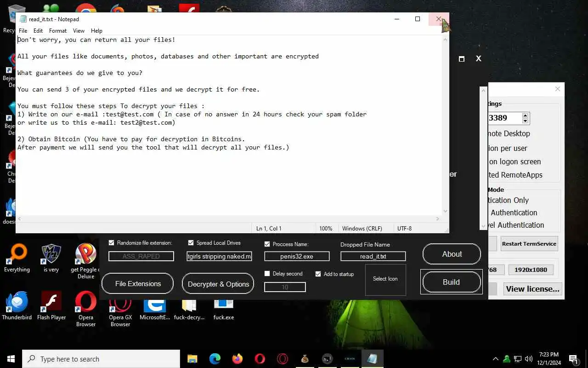This screenshot has height=368, width=588.
Task: Open the red Opera icon on the taskbar
Action: click(x=260, y=359)
